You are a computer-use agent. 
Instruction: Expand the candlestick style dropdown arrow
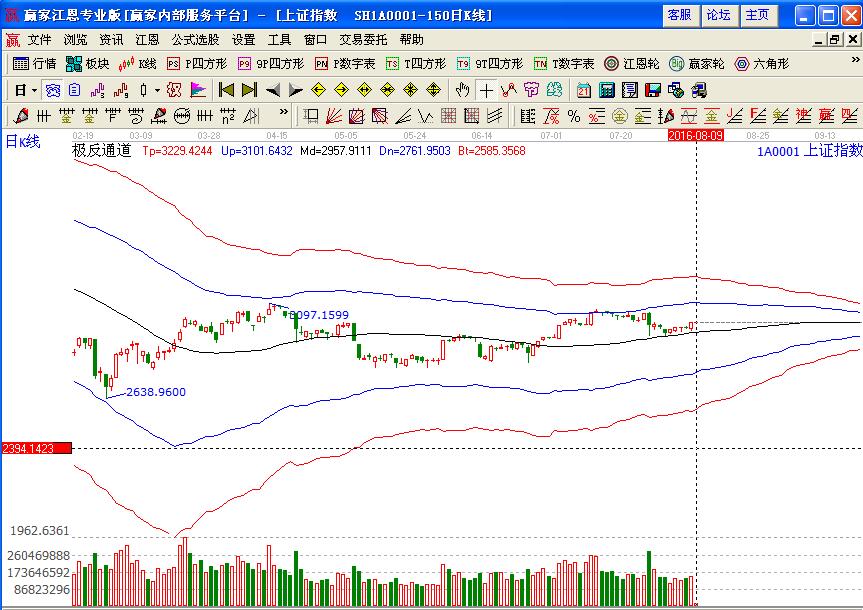[157, 90]
